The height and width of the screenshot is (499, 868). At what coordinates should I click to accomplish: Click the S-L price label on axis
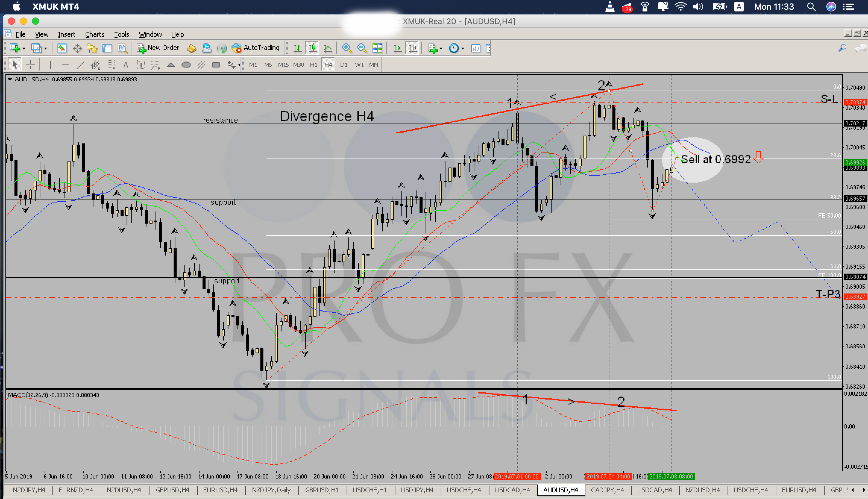tap(855, 102)
